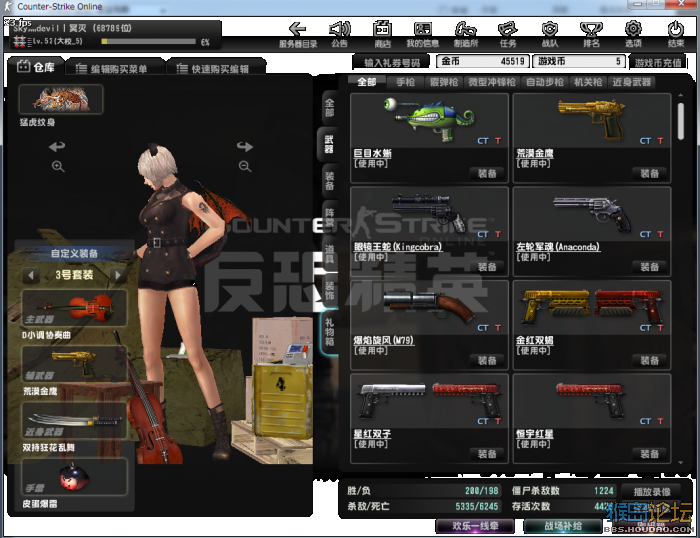
Task: Click the weapon list scrollbar thumb
Action: tap(680, 121)
